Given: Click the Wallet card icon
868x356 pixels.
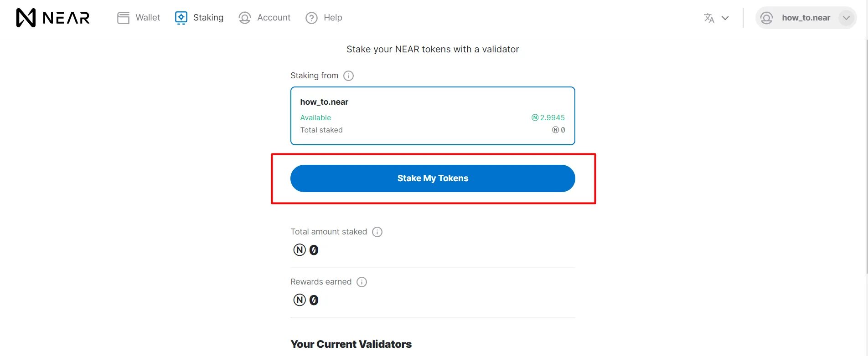Looking at the screenshot, I should tap(123, 18).
